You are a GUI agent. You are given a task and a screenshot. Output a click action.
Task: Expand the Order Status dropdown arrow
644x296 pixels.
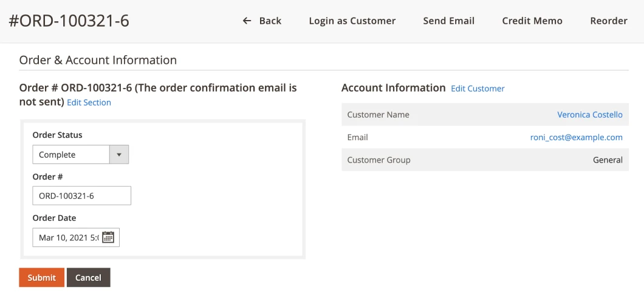tap(119, 155)
